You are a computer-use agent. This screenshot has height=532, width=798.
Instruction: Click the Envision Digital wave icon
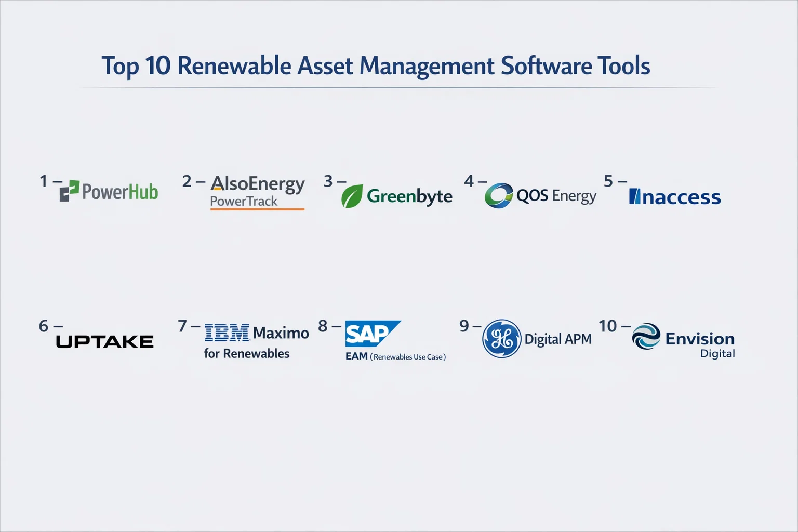pyautogui.click(x=646, y=336)
